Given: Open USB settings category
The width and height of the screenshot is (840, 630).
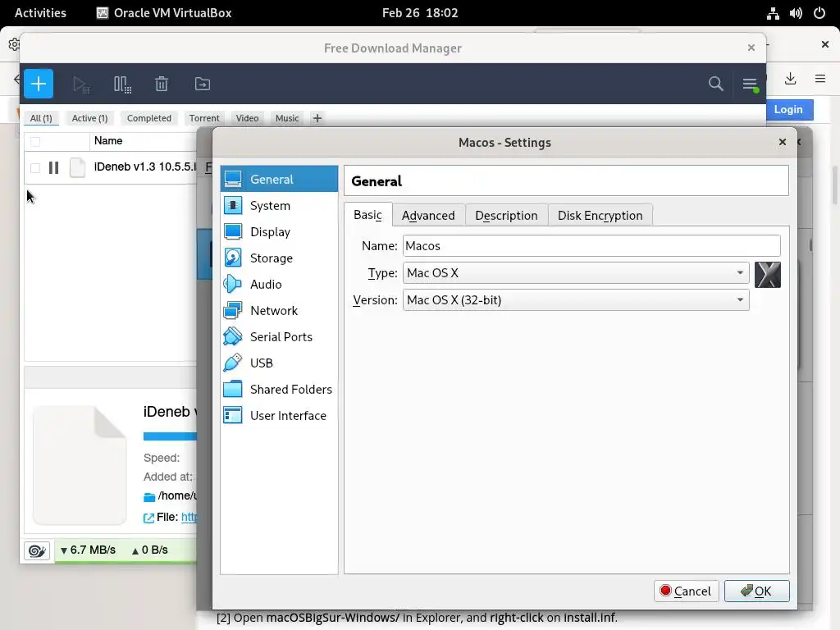Looking at the screenshot, I should pyautogui.click(x=279, y=363).
